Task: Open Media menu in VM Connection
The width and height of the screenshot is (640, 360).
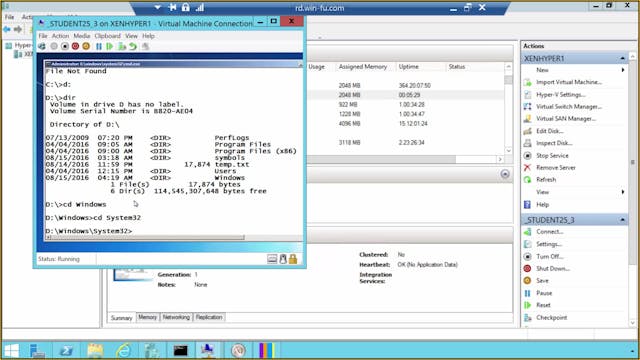Action: 82,36
